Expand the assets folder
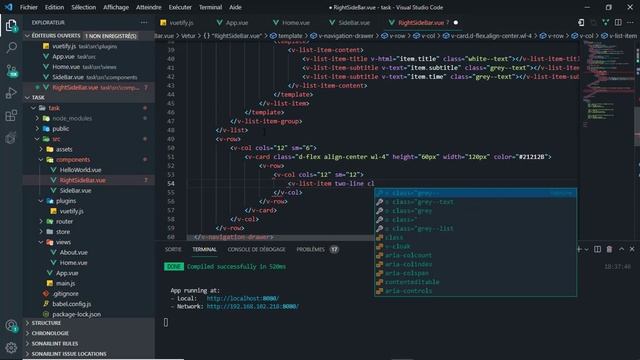640x360 pixels. pyautogui.click(x=41, y=149)
